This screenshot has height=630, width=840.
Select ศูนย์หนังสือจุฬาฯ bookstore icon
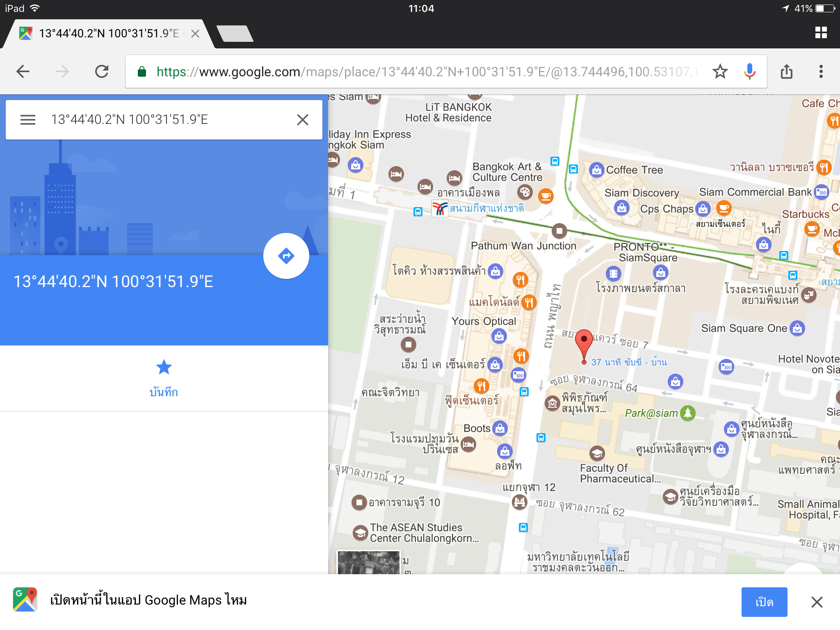[721, 450]
